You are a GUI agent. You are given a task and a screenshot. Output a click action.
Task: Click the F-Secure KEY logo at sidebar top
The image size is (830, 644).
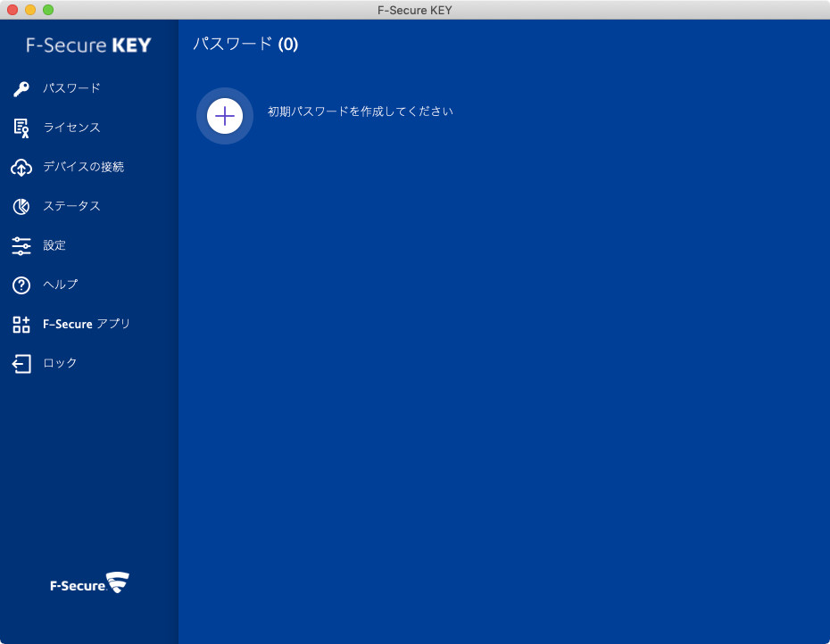[x=89, y=45]
